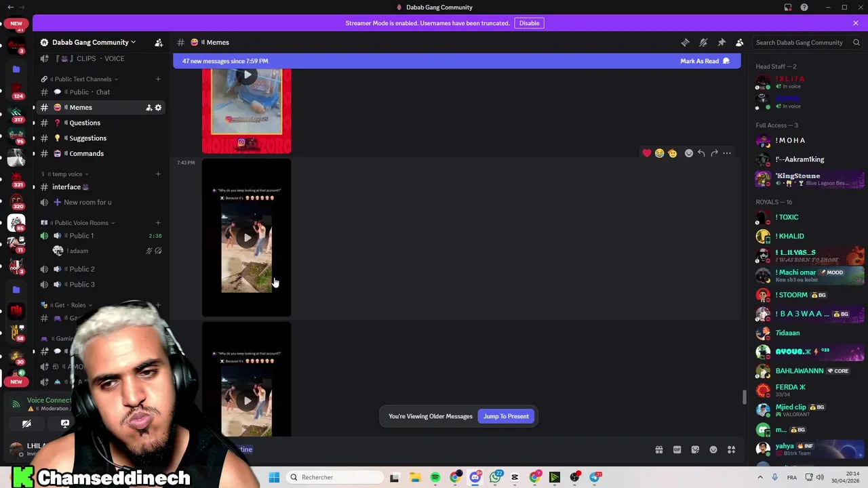Collapse the Get · Roles category

tap(68, 305)
